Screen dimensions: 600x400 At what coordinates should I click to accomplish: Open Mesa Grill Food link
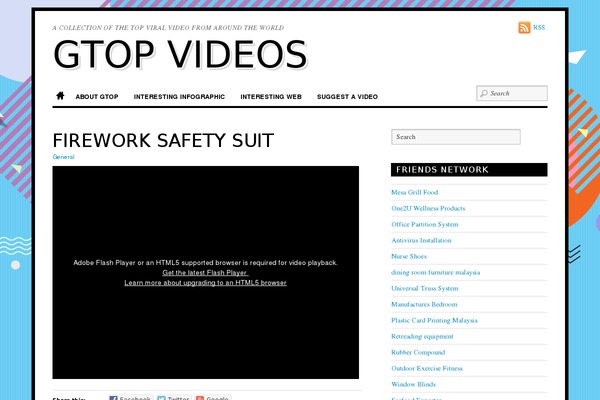pyautogui.click(x=414, y=193)
